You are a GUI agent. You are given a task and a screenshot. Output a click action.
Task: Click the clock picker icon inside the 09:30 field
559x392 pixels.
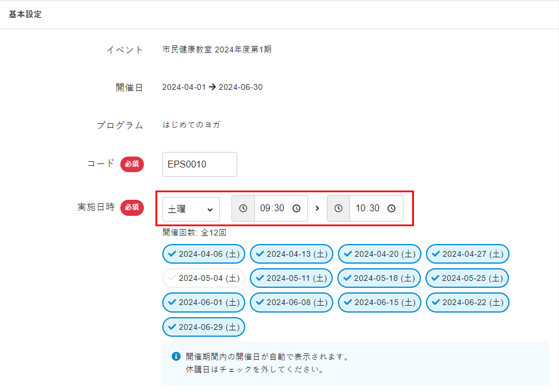coord(296,208)
